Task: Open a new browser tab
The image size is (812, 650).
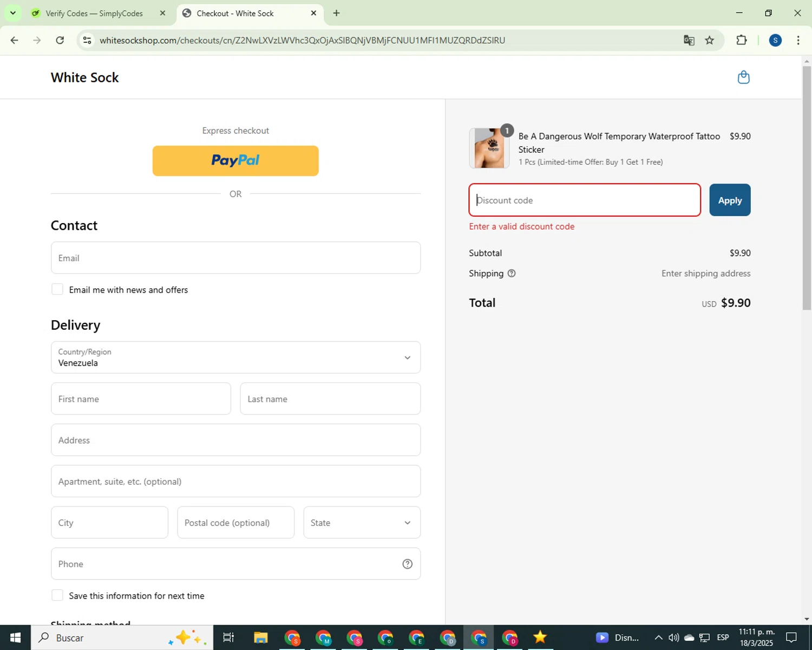Action: tap(336, 13)
